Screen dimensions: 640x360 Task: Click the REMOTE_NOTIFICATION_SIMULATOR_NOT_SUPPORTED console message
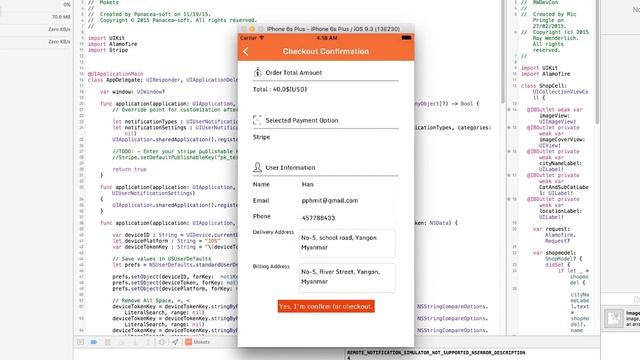(436, 353)
